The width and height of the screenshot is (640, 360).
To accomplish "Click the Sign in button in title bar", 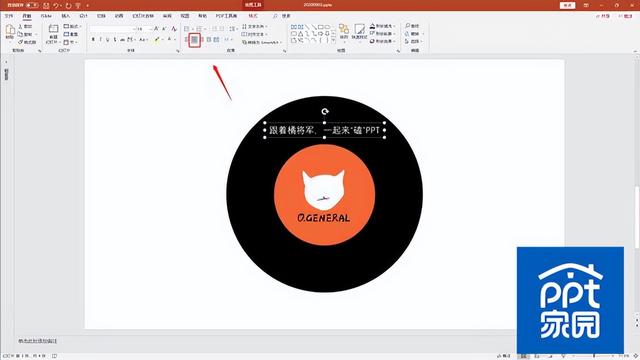I will click(567, 5).
